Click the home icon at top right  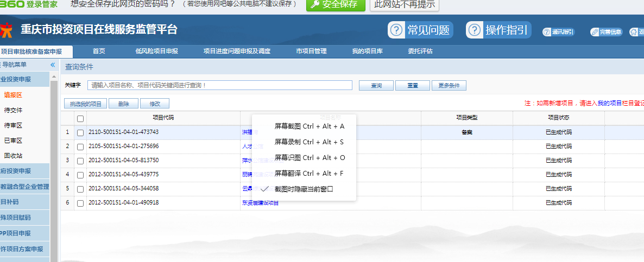[x=634, y=32]
